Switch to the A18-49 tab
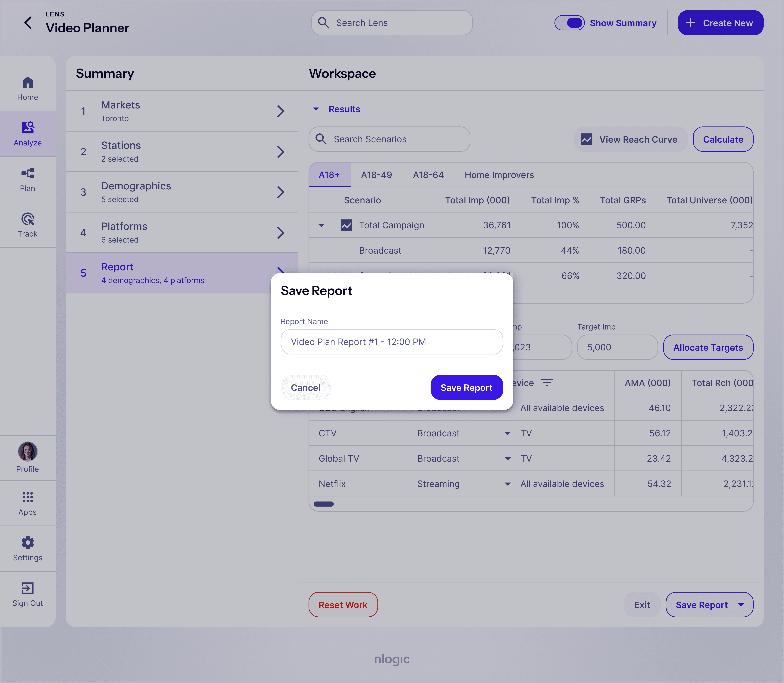Image resolution: width=784 pixels, height=683 pixels. point(376,175)
